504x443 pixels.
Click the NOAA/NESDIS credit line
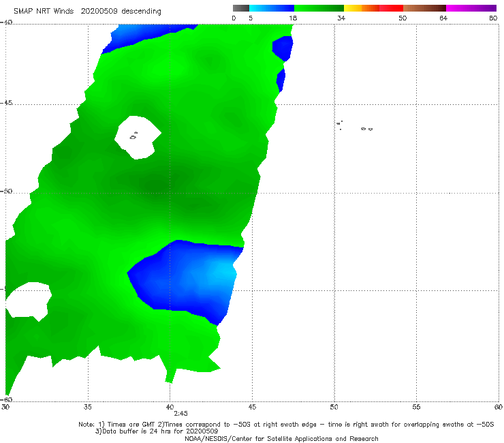281,438
